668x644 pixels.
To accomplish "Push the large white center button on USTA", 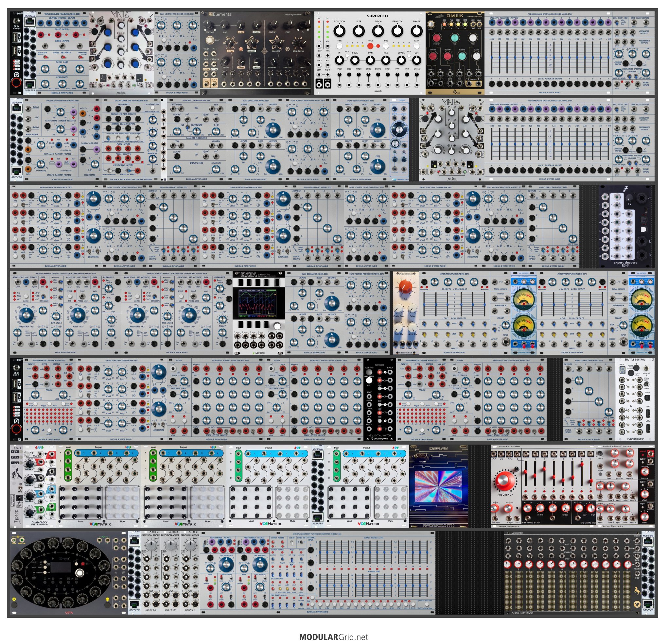I will click(x=79, y=573).
